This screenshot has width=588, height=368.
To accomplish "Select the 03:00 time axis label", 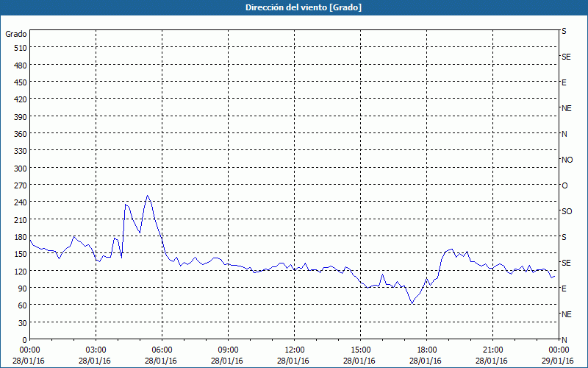I will [96, 350].
